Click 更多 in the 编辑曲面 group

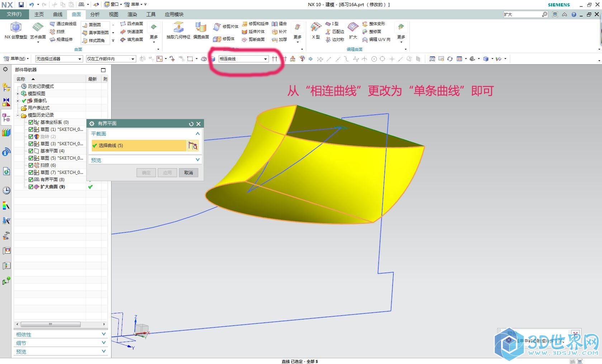point(401,32)
